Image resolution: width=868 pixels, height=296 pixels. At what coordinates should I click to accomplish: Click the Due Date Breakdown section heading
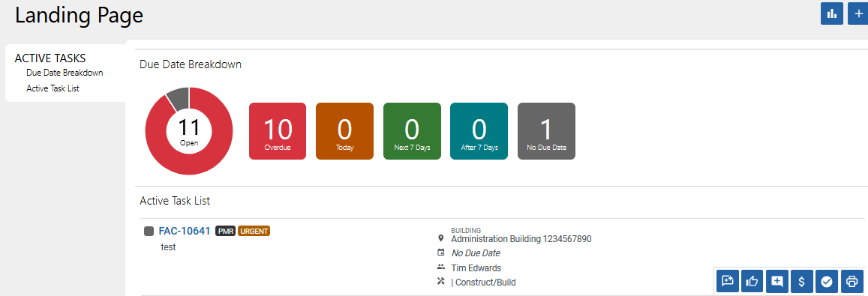click(x=191, y=64)
